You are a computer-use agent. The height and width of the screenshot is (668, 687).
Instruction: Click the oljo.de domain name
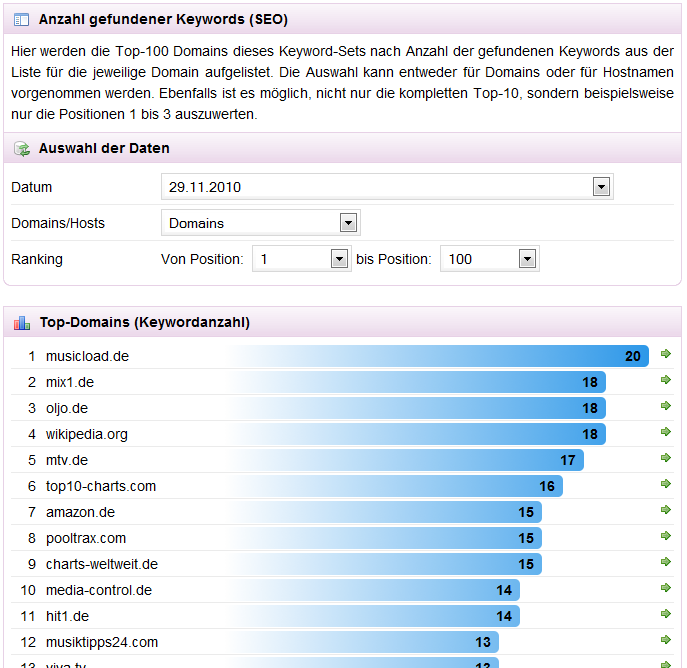click(x=67, y=408)
